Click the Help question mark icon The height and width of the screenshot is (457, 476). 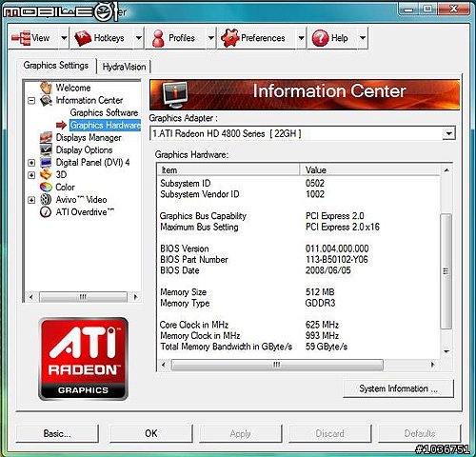[320, 38]
